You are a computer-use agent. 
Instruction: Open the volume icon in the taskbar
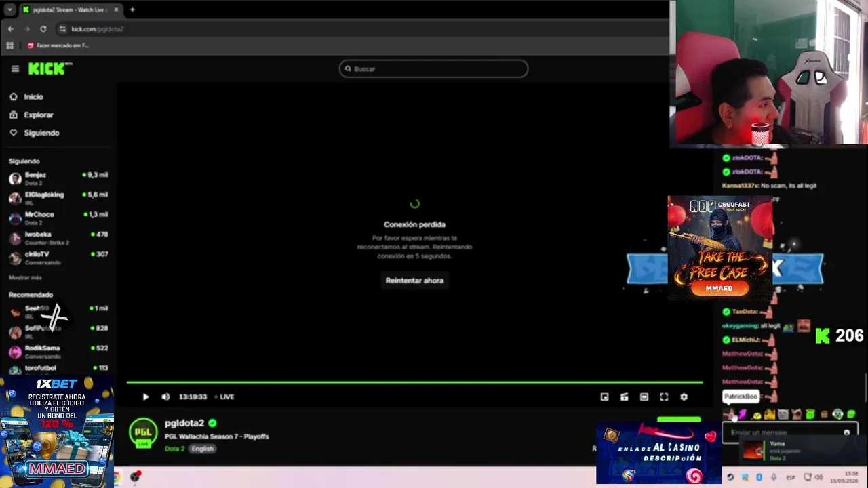click(x=820, y=477)
